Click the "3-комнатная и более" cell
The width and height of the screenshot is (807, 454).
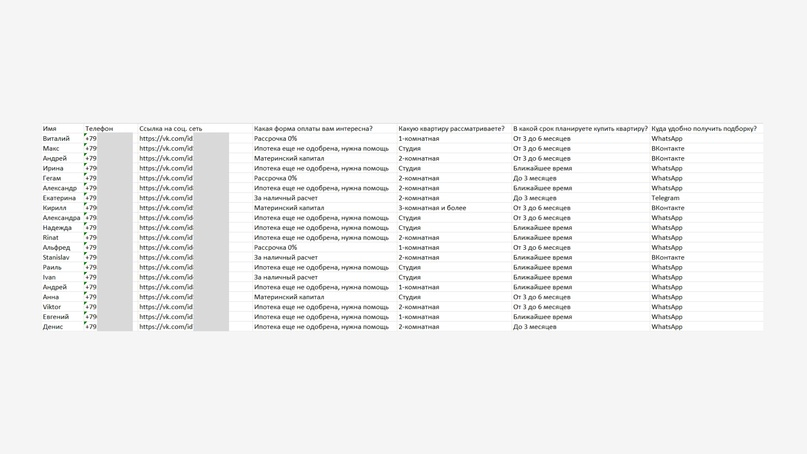pyautogui.click(x=432, y=208)
